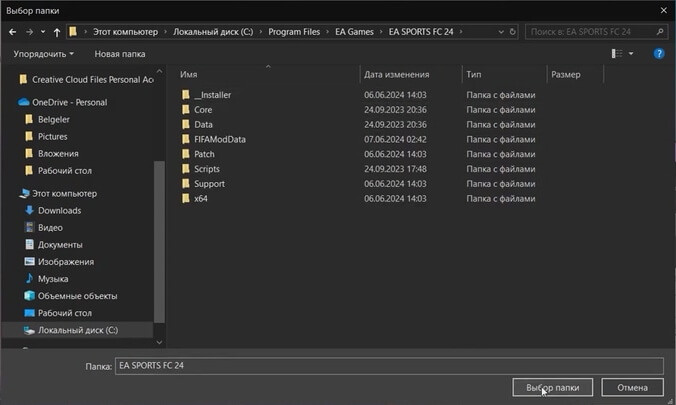Open the 'Упорядочить' menu
676x405 pixels.
[44, 54]
